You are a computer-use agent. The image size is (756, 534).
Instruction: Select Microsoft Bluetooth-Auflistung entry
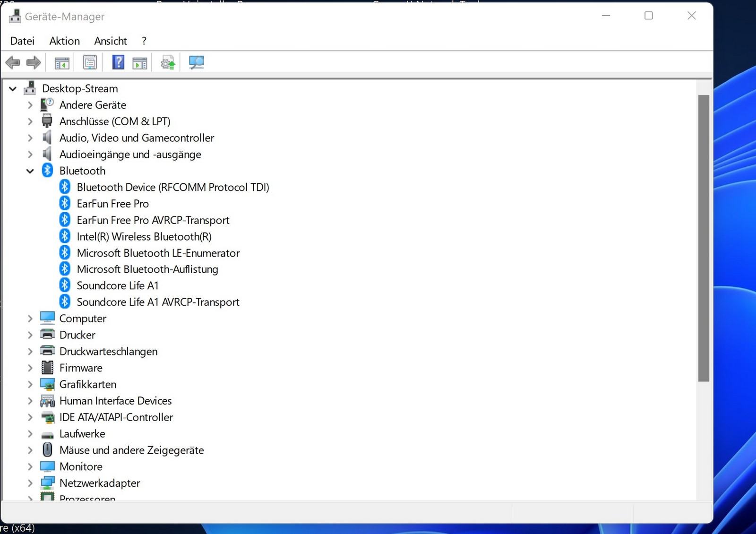(147, 269)
